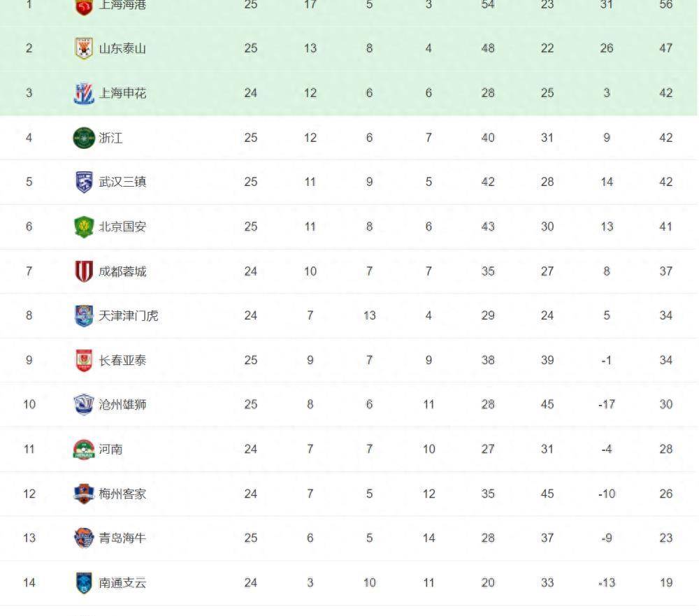Open the 山东泰山 team logo
Screen dimensions: 699x616
pyautogui.click(x=84, y=48)
